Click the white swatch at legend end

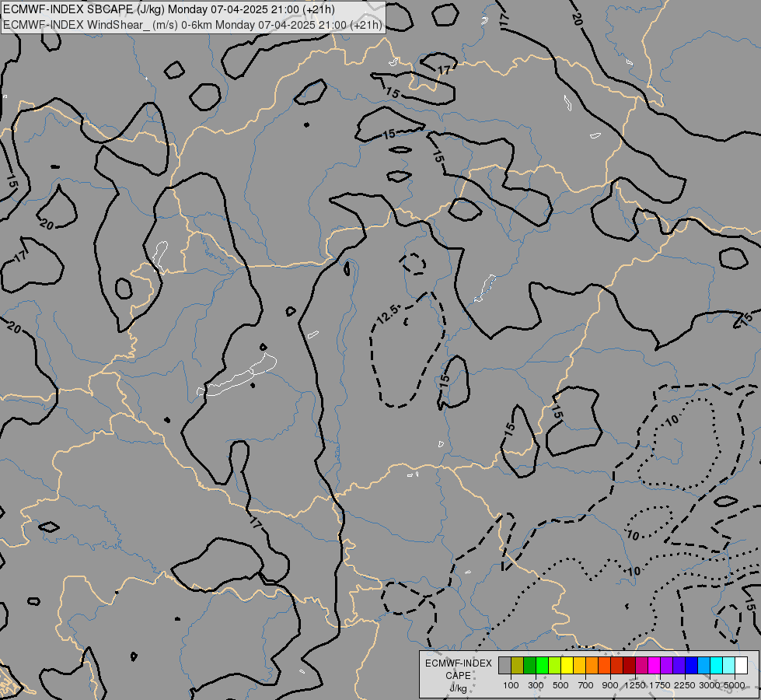pos(741,665)
